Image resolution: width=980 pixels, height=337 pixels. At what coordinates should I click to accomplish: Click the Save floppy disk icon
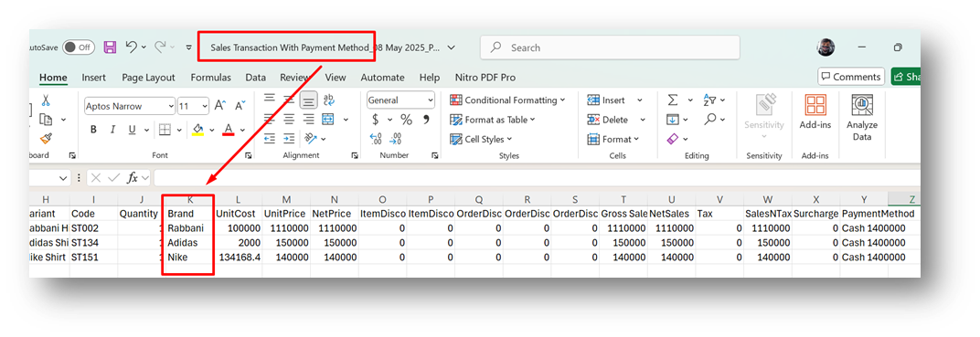pyautogui.click(x=110, y=47)
